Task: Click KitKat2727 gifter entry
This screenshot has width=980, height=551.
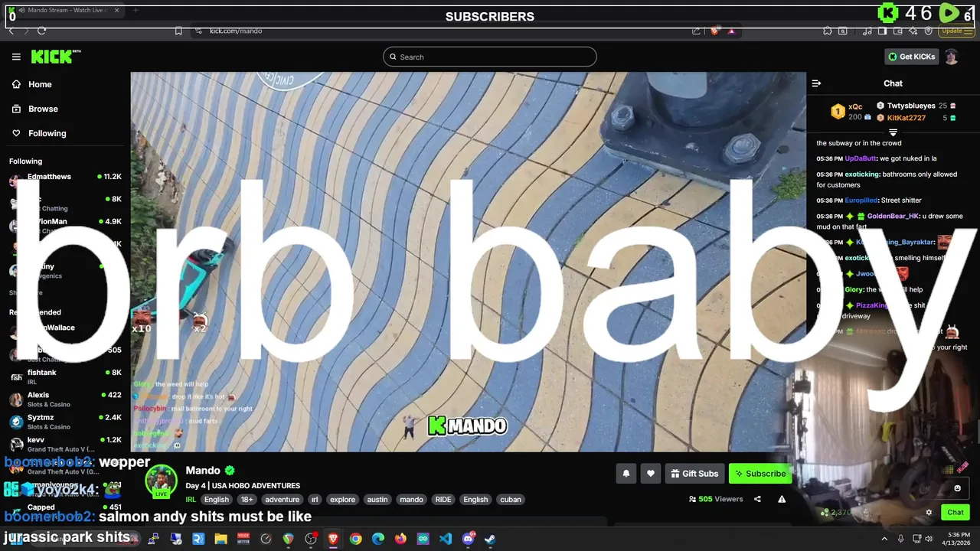Action: pyautogui.click(x=915, y=118)
